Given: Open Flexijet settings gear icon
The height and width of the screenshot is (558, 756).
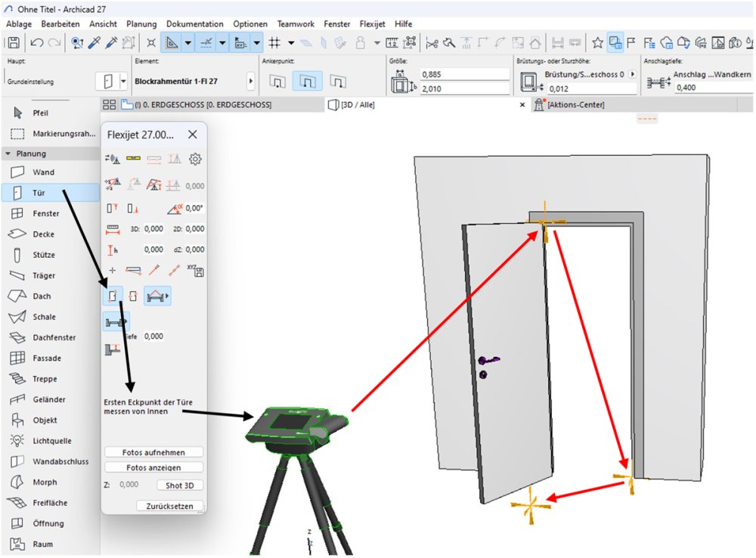Looking at the screenshot, I should coord(195,159).
